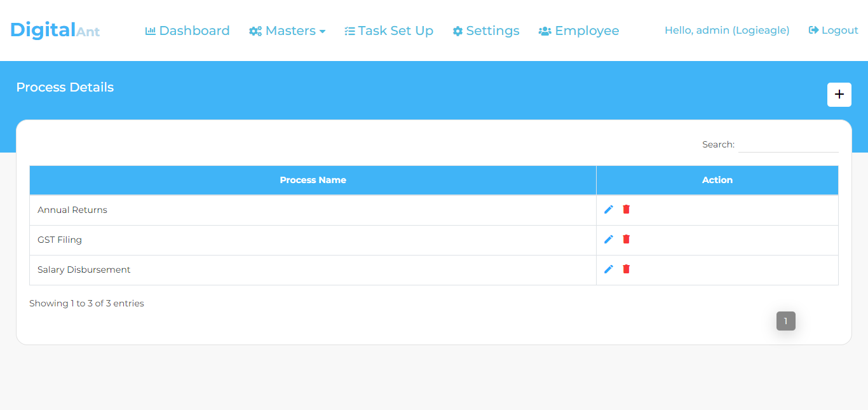The width and height of the screenshot is (868, 410).
Task: Click the Action column header
Action: 717,180
